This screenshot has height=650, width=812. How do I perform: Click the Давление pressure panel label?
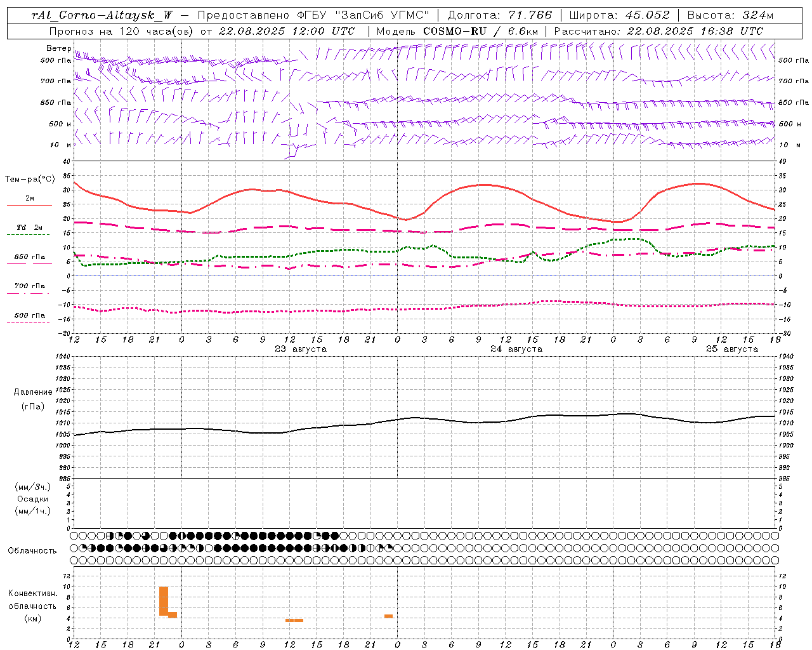[33, 392]
